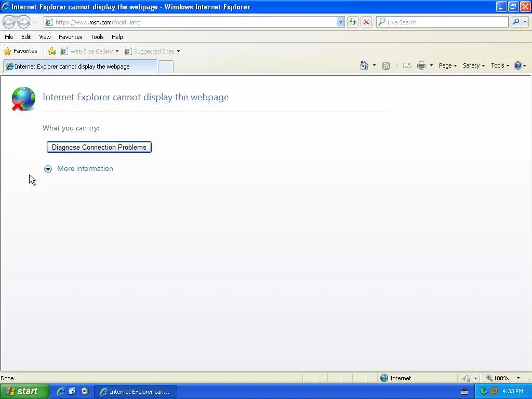Viewport: 532px width, 399px height.
Task: Expand the Print options dropdown arrow
Action: coord(431,65)
